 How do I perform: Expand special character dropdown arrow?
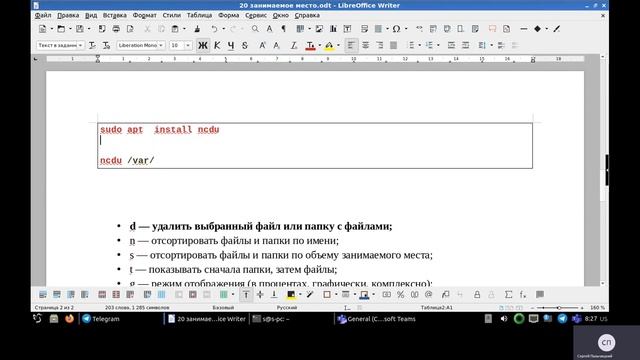406,29
